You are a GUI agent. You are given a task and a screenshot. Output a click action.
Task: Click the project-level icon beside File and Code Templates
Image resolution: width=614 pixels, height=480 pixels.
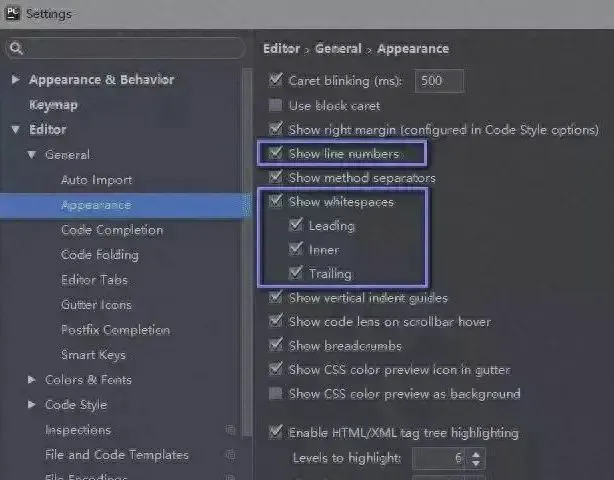pyautogui.click(x=230, y=455)
